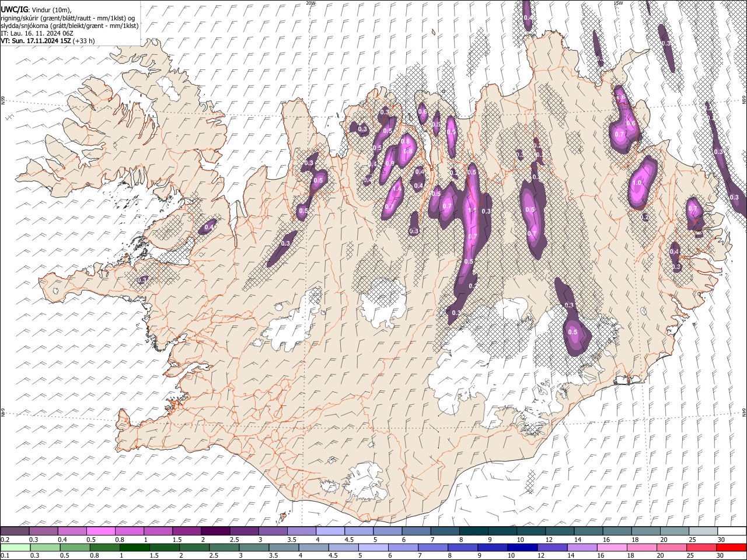Viewport: 747px width, 560px height.
Task: Click the 'slydda/snjókoma' legend description line
Action: (x=69, y=26)
